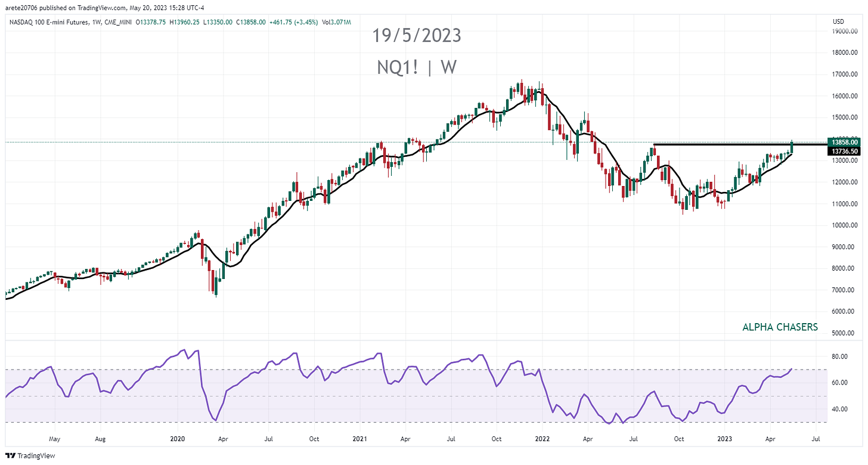Click the RSI 80.00 axis label
The width and height of the screenshot is (868, 465).
839,356
